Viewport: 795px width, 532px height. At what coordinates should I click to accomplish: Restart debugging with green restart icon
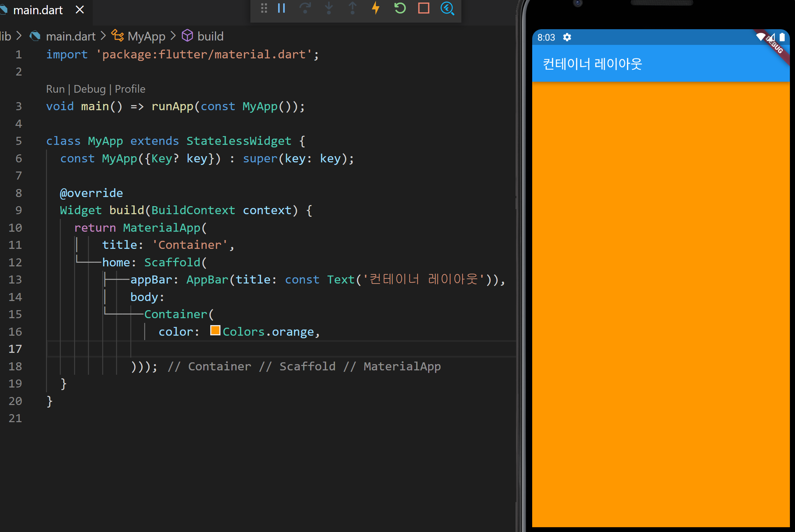pos(400,8)
